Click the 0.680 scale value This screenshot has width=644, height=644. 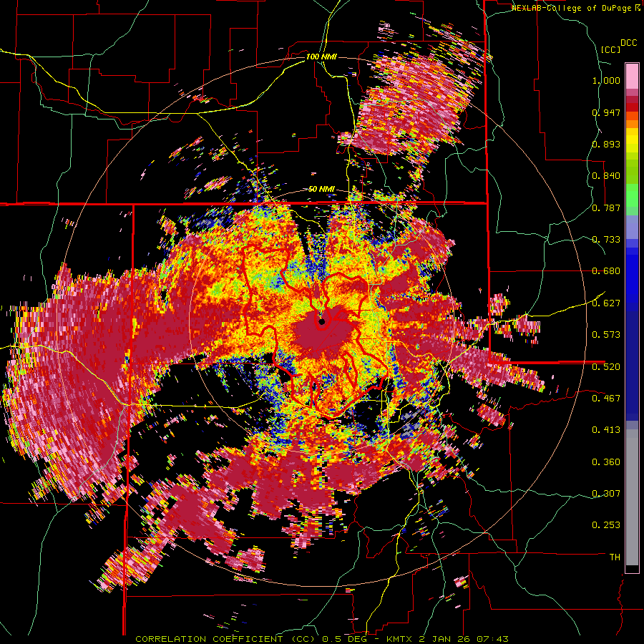coord(606,271)
